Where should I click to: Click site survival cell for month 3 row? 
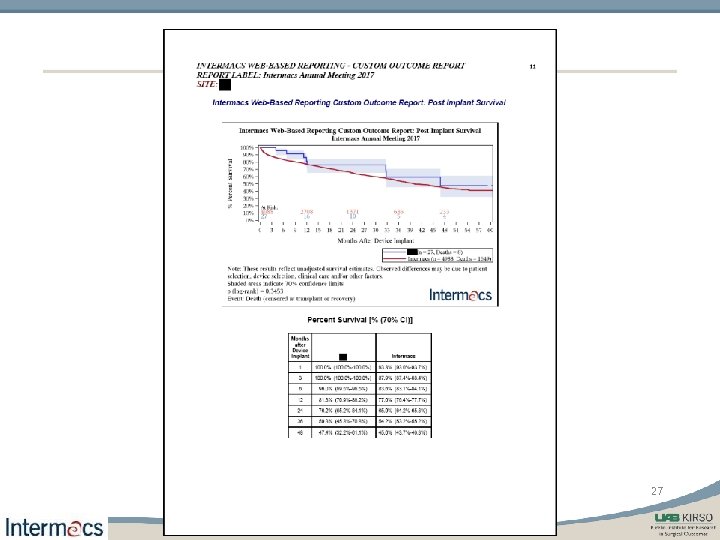343,378
